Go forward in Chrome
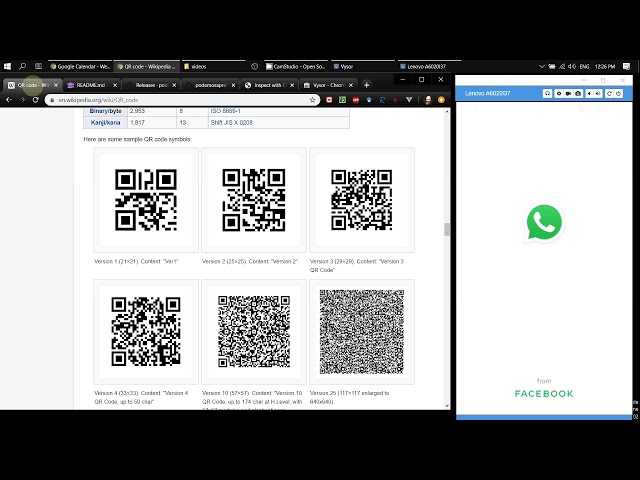 [x=22, y=100]
